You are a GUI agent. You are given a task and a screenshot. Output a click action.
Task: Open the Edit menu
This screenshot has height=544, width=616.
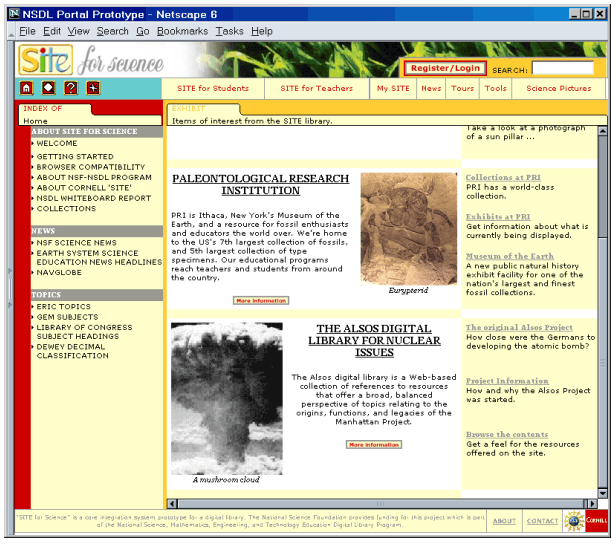pyautogui.click(x=52, y=31)
